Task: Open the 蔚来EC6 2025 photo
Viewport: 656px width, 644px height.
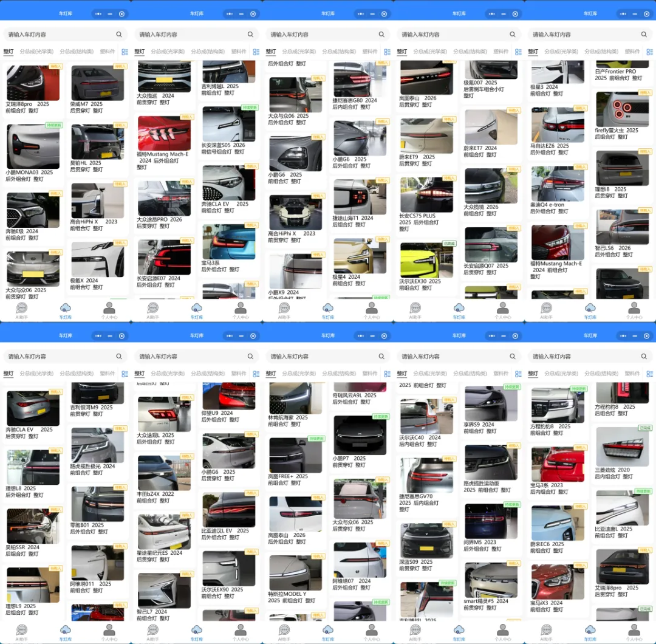Action: point(558,523)
